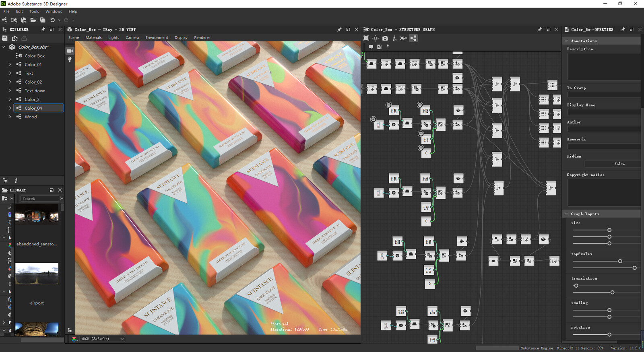This screenshot has width=644, height=352.
Task: Click the info icon below Explorer tree
Action: click(16, 181)
